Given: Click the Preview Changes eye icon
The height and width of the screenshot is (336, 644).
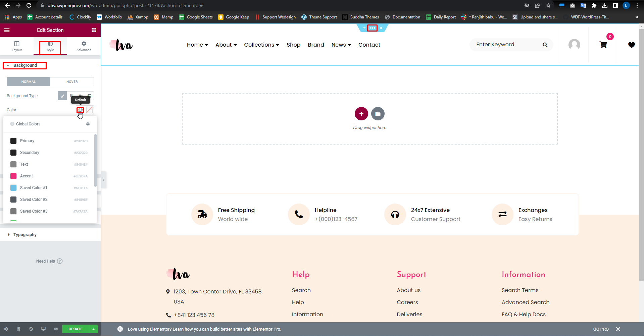Looking at the screenshot, I should [56, 329].
